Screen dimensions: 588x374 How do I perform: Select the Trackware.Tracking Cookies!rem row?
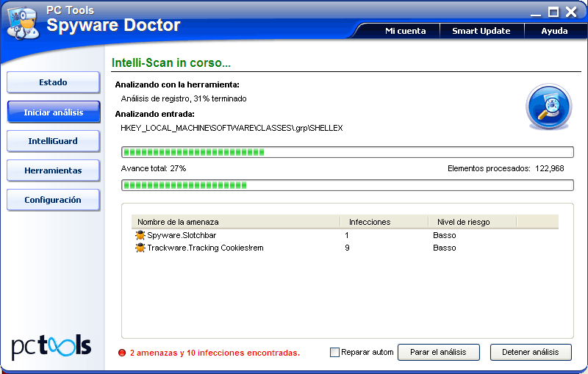click(x=345, y=248)
